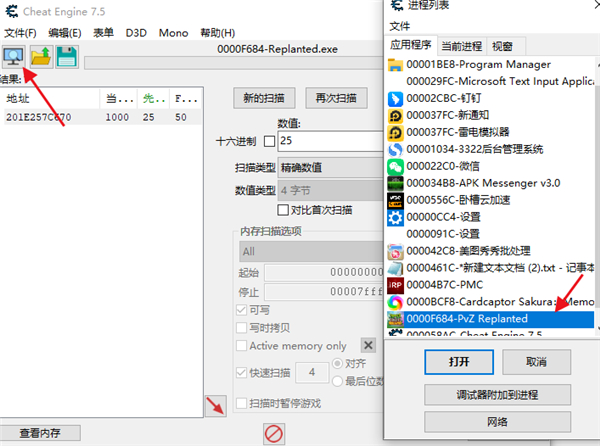
Task: Open the D3D menu
Action: [x=136, y=33]
